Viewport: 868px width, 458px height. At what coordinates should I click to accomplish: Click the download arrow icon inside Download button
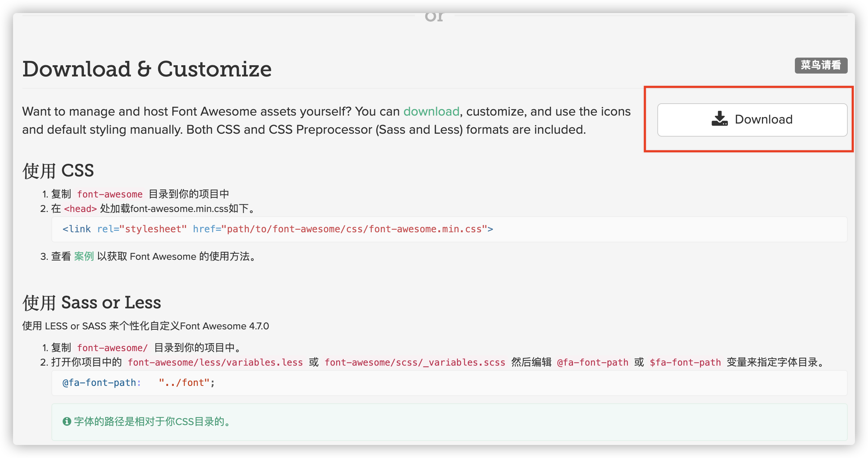coord(720,118)
